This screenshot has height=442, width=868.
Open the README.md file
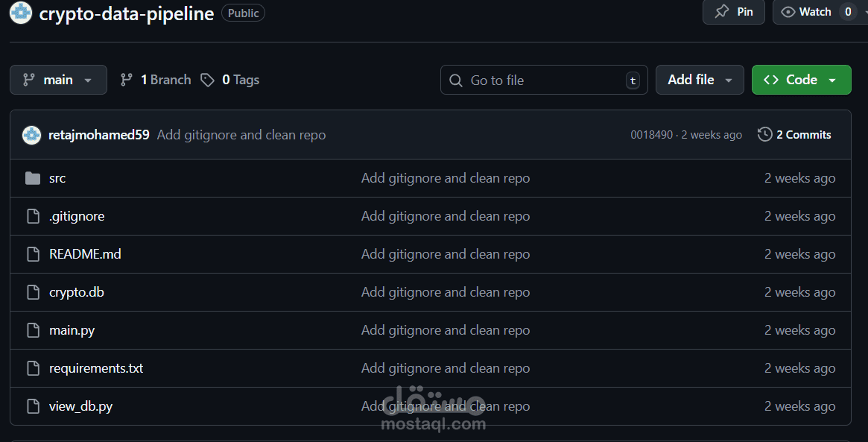tap(85, 254)
